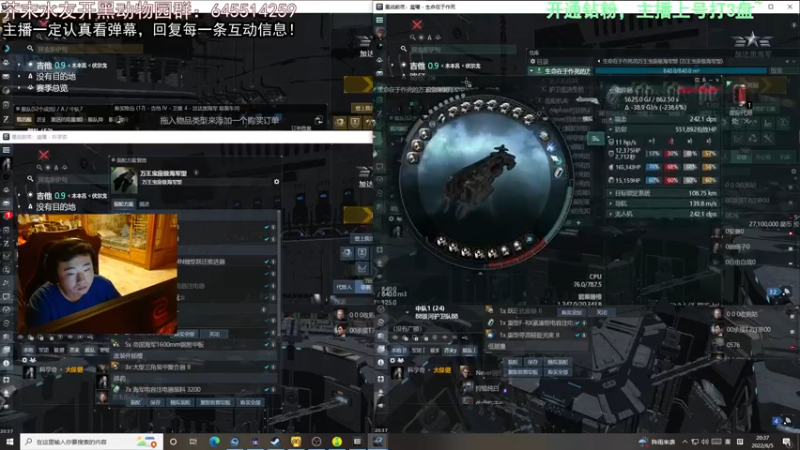Click yellow arrow button in top-left window
Viewport: 800px width, 450px height.
[358, 85]
